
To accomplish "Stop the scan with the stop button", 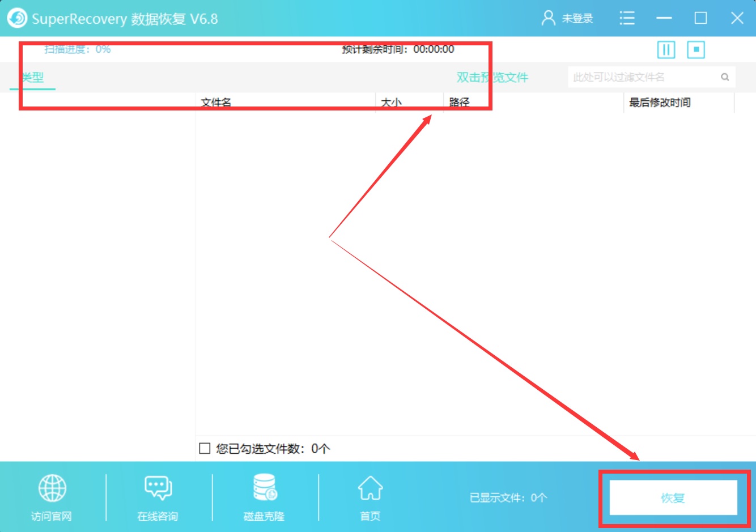I will pos(695,50).
